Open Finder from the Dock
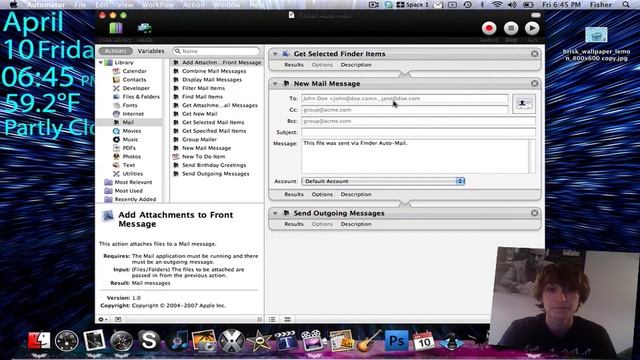This screenshot has height=360, width=640. pyautogui.click(x=39, y=340)
